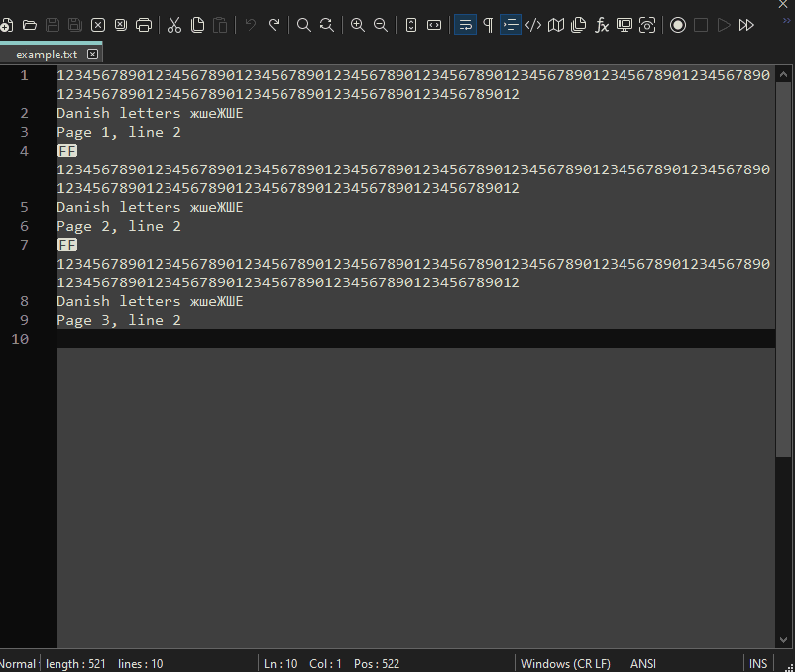Open the Function List panel
Screen dimensions: 795x672
[x=602, y=25]
